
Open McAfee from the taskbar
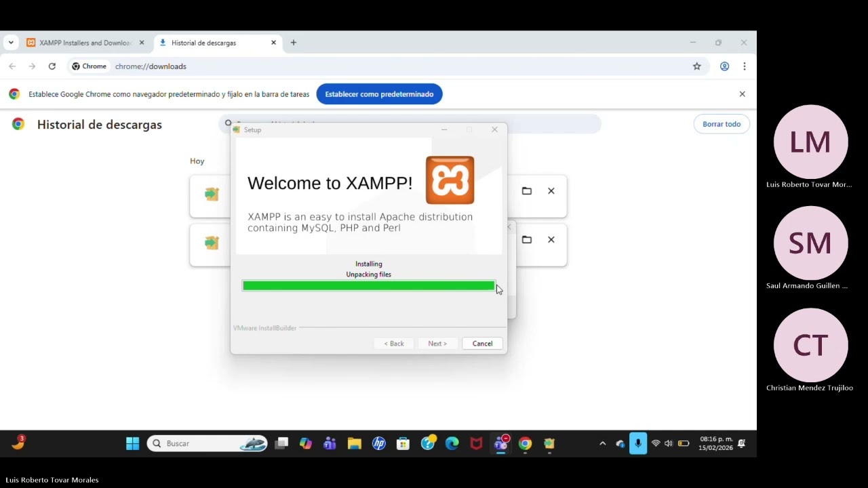[477, 443]
